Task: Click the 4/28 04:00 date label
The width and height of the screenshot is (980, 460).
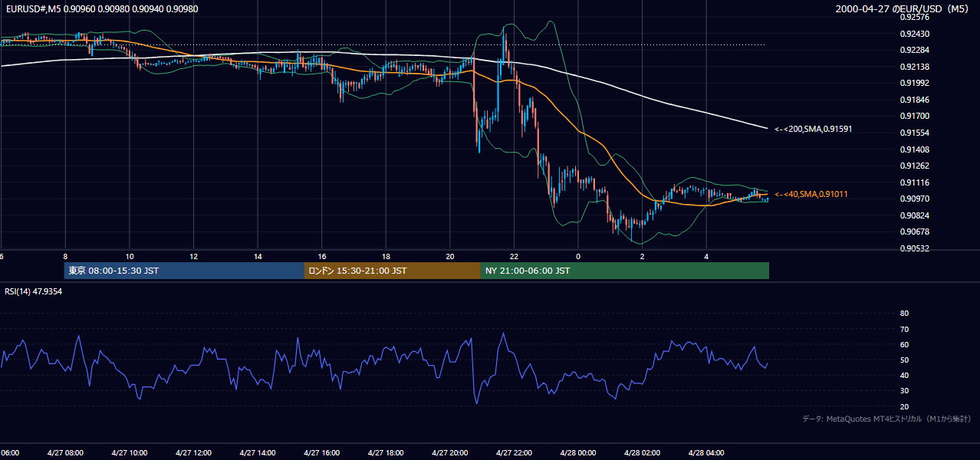Action: click(706, 452)
